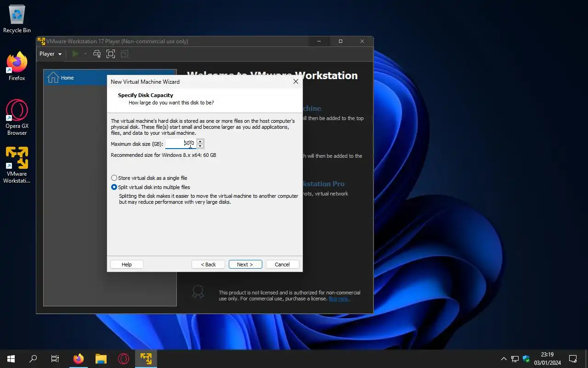Close the New Virtual Machine Wizard dialog
This screenshot has width=588, height=368.
pos(296,81)
